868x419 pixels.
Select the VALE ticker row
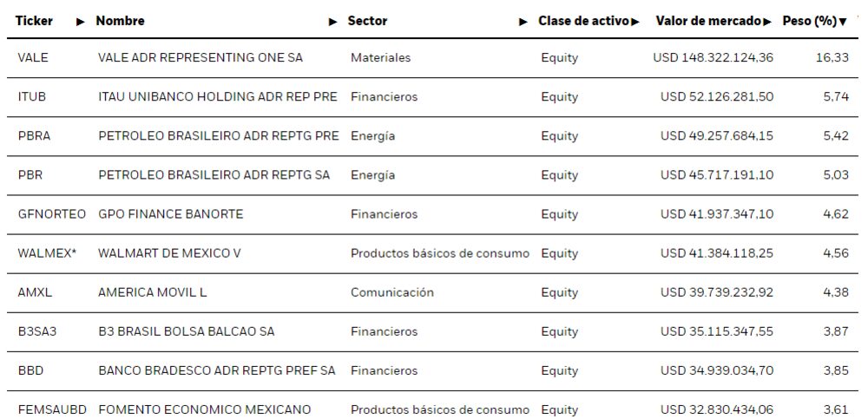click(33, 58)
